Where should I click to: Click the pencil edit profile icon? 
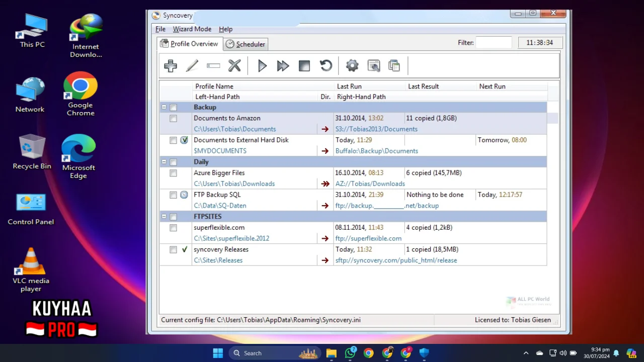point(192,66)
